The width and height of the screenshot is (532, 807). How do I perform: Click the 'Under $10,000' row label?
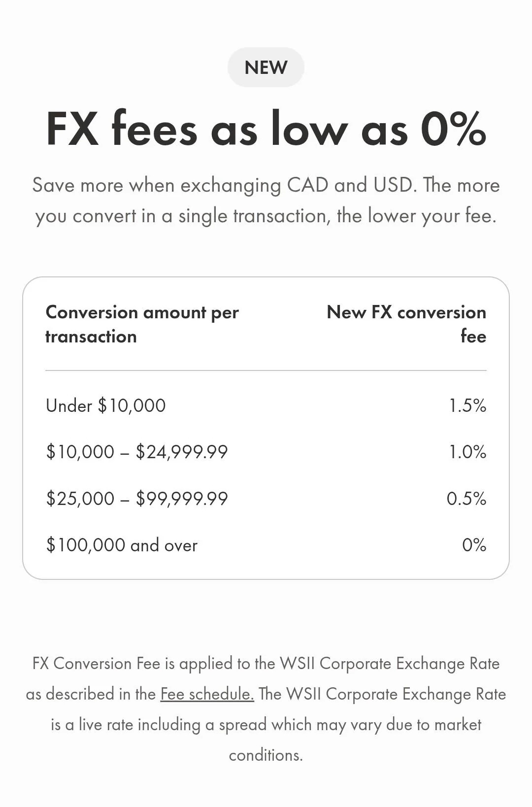(x=106, y=405)
